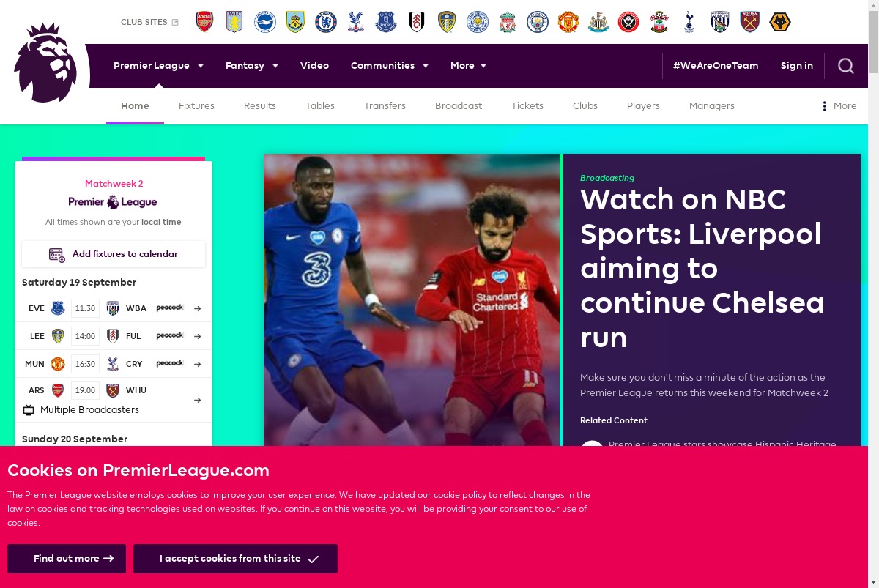Open the Everton club site crest in the top bar
Viewport: 879px width, 588px height.
coord(386,22)
